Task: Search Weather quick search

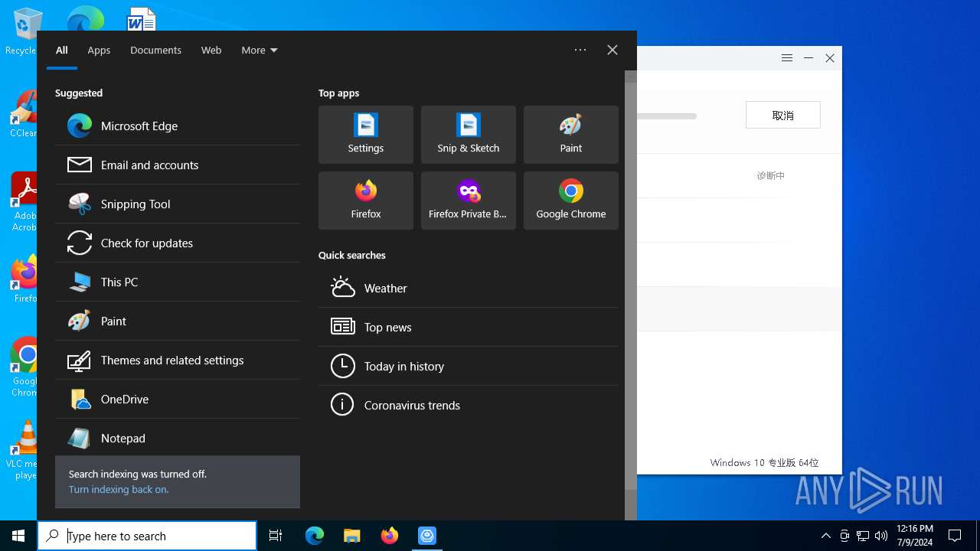Action: (x=469, y=289)
